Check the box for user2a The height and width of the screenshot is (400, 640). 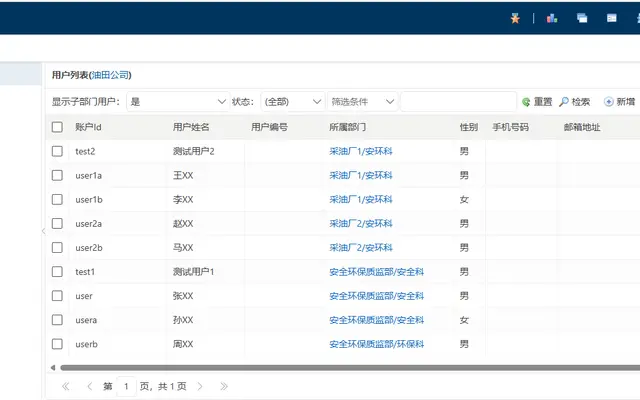tap(57, 224)
